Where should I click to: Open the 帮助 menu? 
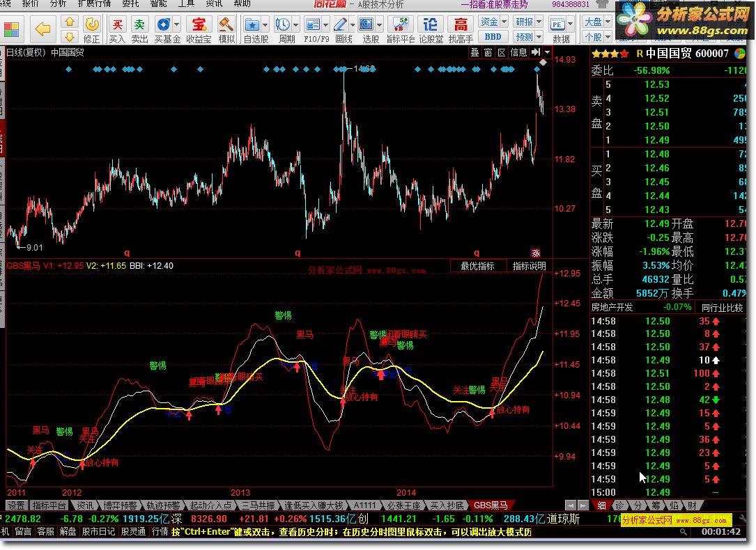pyautogui.click(x=242, y=4)
